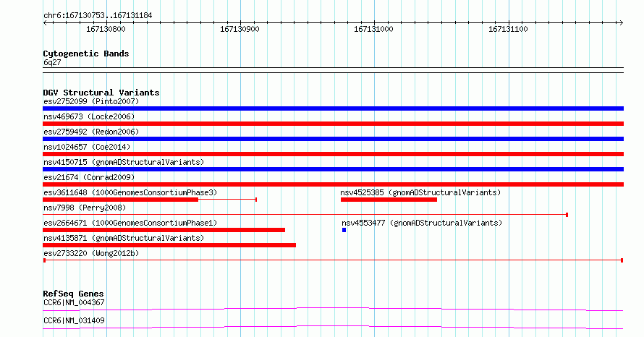
Task: Click the 167130800 ruler position label
Action: click(x=106, y=29)
